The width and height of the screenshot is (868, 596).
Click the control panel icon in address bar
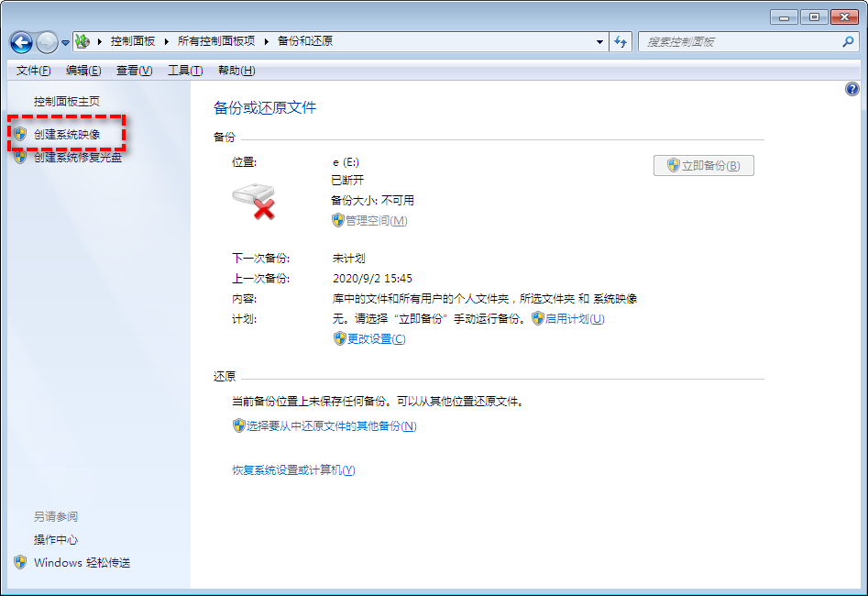coord(83,41)
